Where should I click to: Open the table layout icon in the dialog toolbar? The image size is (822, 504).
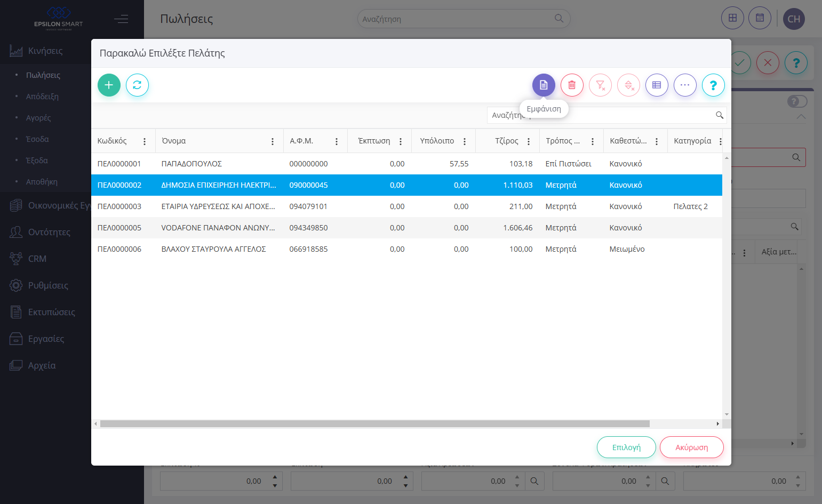(x=657, y=85)
